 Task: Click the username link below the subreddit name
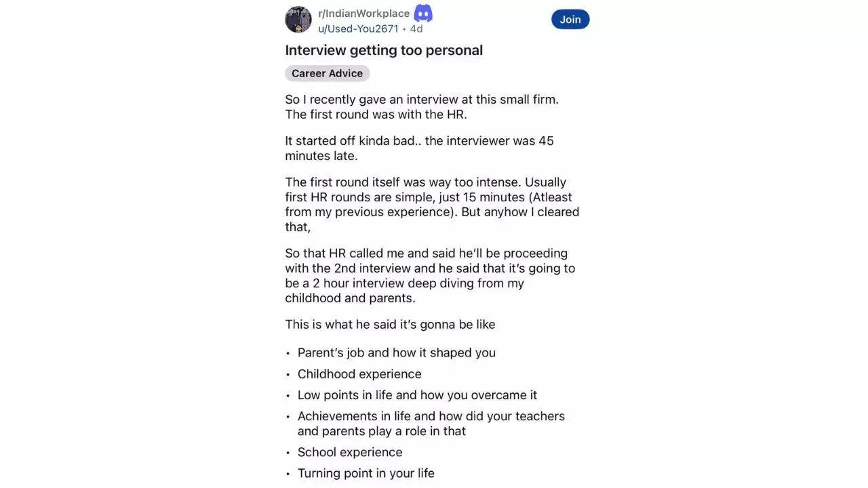pyautogui.click(x=359, y=28)
